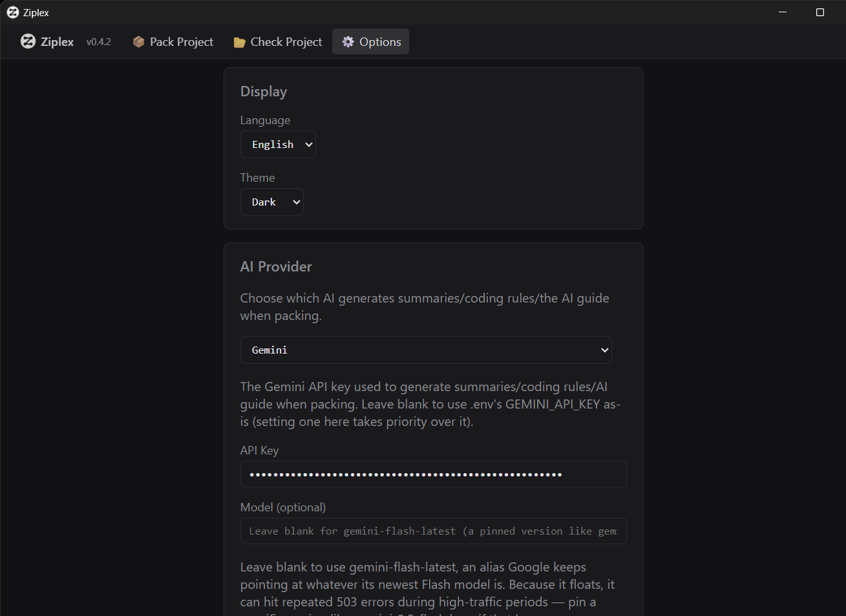
Task: Switch to the Check Project tab
Action: coord(277,41)
